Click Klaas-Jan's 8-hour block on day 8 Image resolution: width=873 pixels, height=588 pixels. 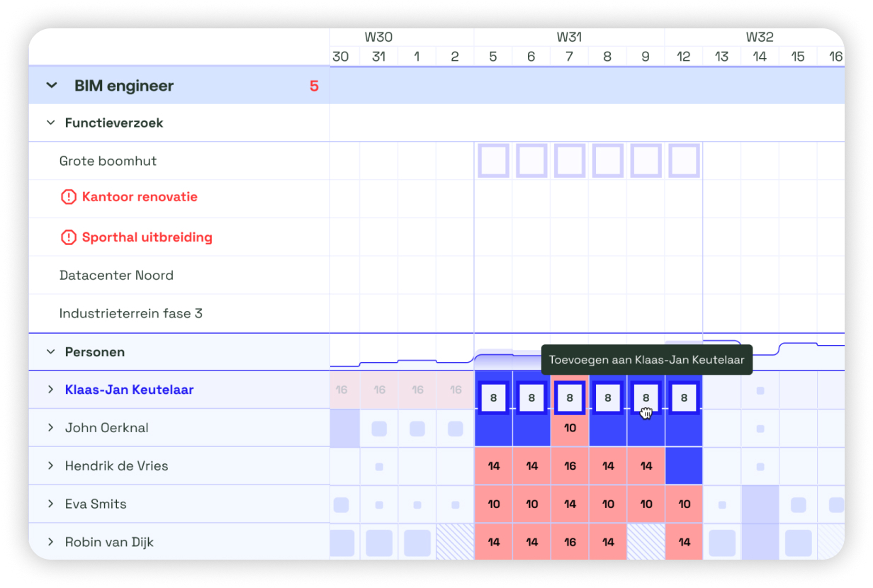click(608, 398)
